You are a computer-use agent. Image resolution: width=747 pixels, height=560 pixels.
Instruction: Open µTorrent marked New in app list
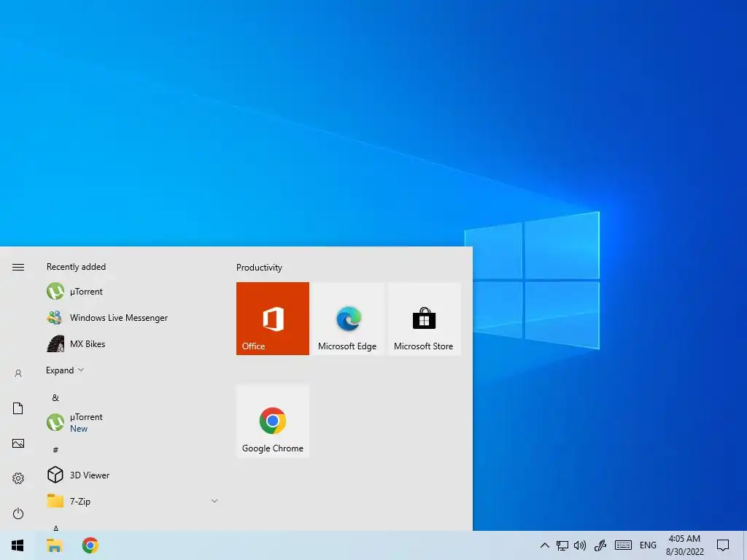point(133,422)
